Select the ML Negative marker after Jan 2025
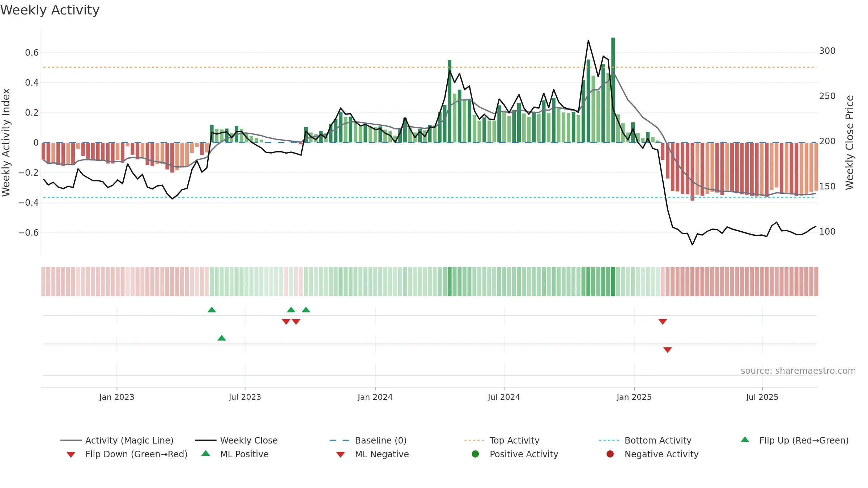 668,350
